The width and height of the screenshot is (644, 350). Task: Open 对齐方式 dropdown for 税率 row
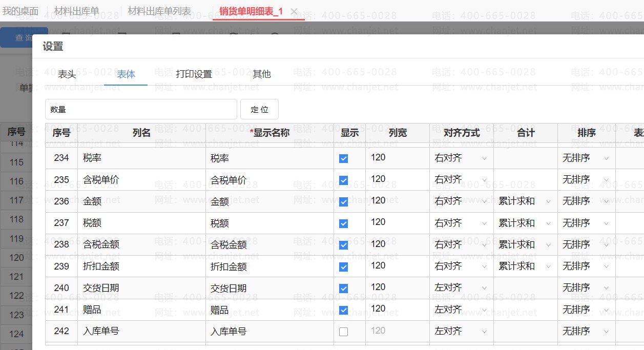click(461, 158)
